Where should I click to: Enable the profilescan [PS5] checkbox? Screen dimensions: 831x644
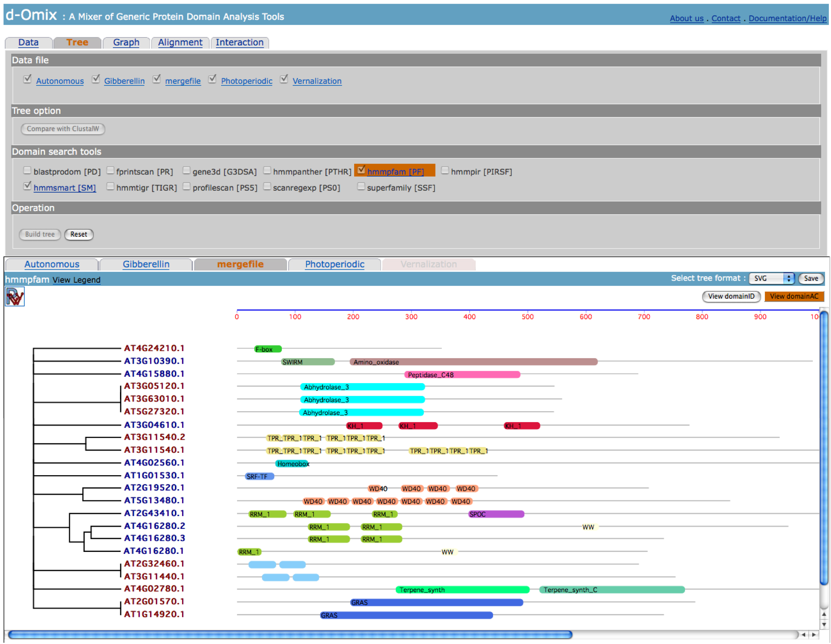[186, 186]
